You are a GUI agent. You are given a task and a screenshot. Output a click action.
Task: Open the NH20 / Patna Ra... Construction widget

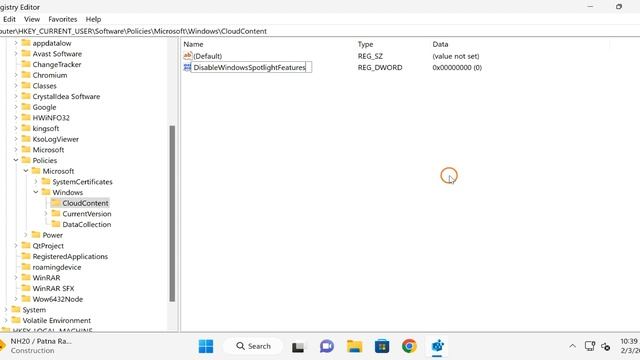click(x=37, y=346)
